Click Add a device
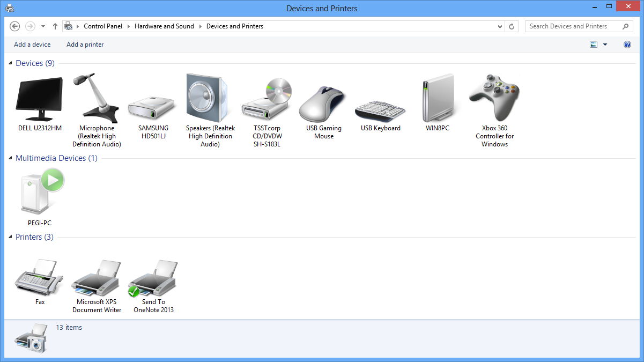The image size is (644, 362). point(32,45)
